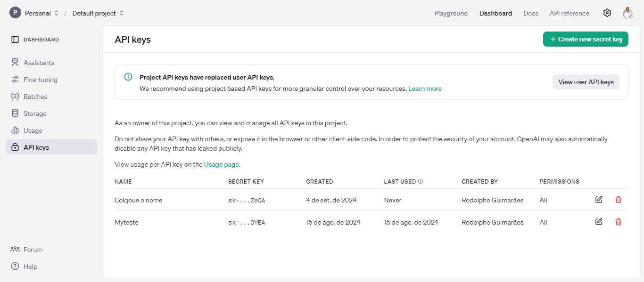Select the Dashboard tab in top navigation

coord(495,13)
